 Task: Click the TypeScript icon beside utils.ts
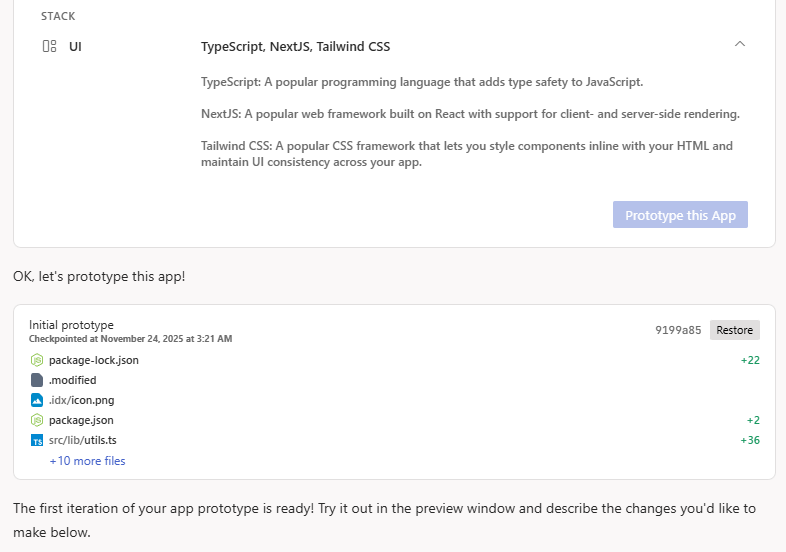[37, 440]
